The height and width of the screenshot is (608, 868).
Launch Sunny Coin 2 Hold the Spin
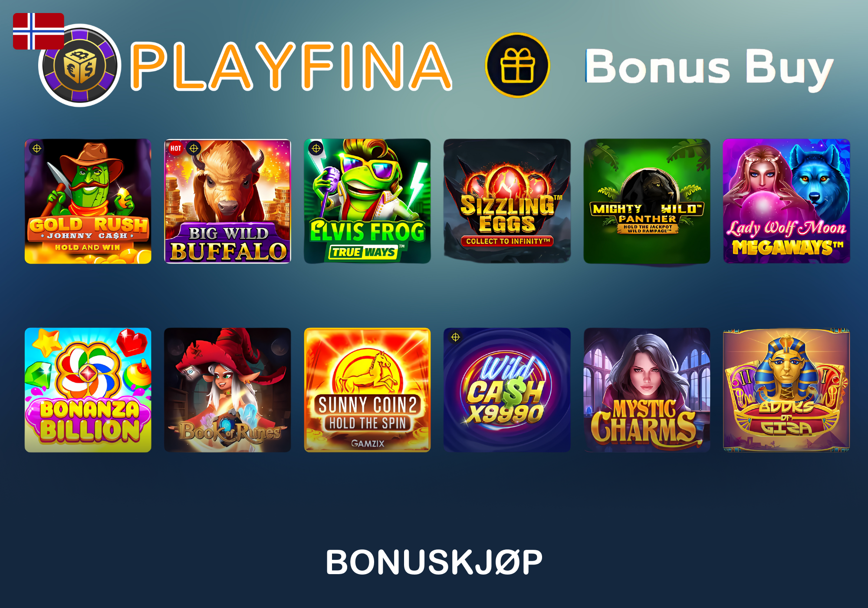click(367, 390)
